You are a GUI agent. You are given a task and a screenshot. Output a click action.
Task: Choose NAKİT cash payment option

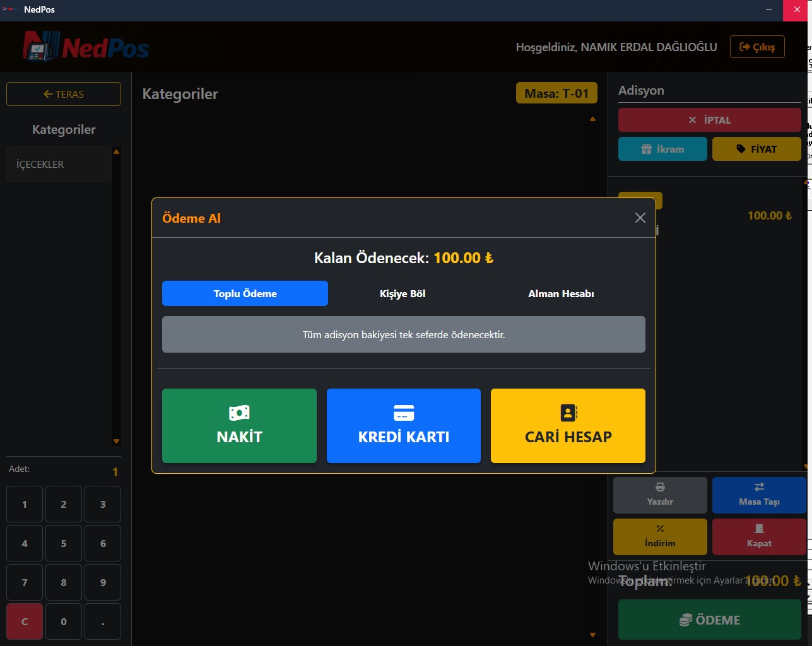click(x=239, y=426)
